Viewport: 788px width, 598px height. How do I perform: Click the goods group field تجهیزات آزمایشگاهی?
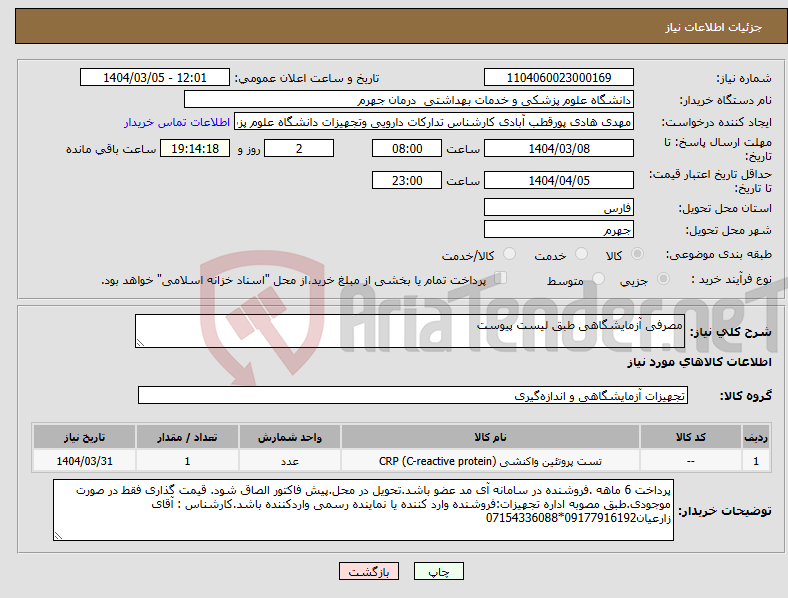(x=413, y=395)
